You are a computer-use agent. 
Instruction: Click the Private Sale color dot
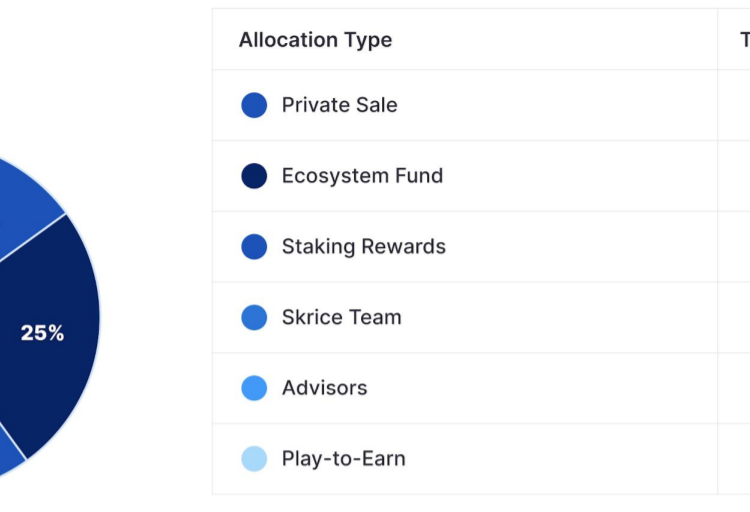(254, 105)
